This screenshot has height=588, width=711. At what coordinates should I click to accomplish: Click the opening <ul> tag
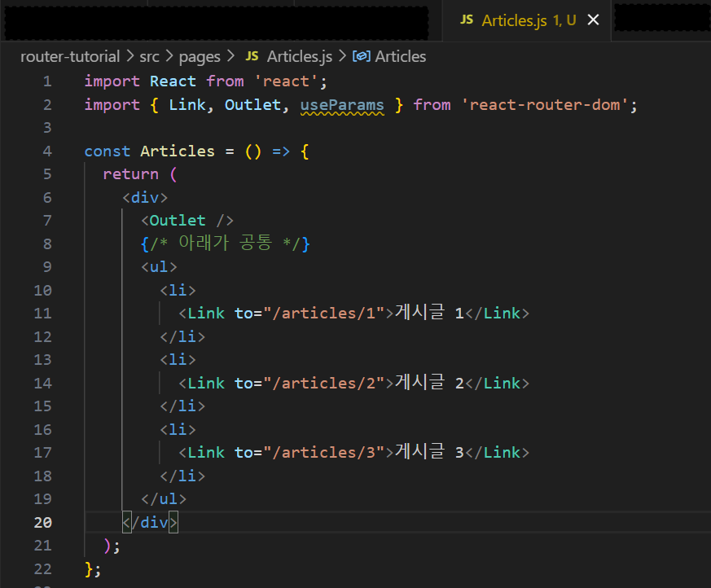[x=159, y=267]
